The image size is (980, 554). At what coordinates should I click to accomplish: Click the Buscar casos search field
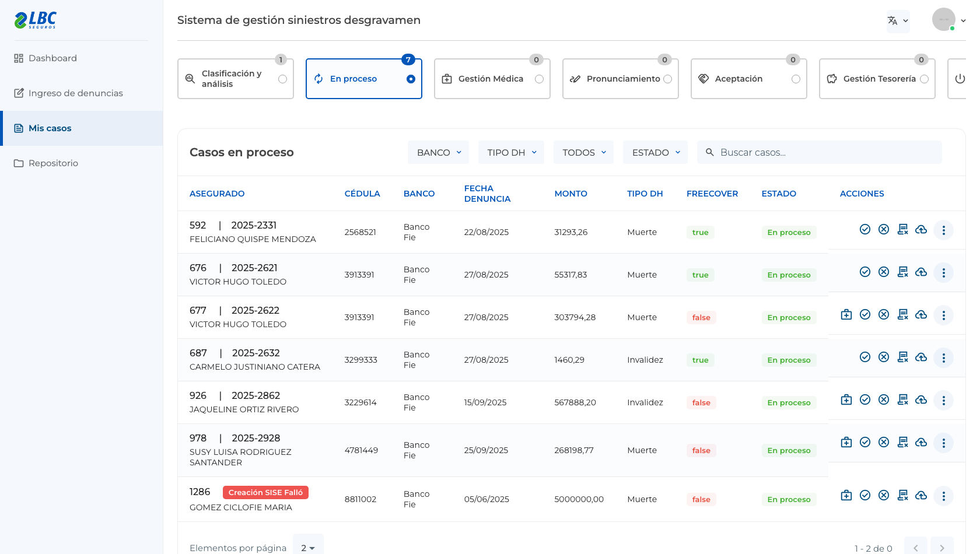click(819, 152)
